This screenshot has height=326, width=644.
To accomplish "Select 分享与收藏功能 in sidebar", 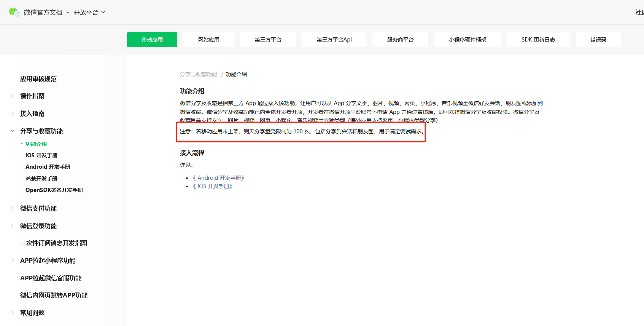I will [x=41, y=131].
